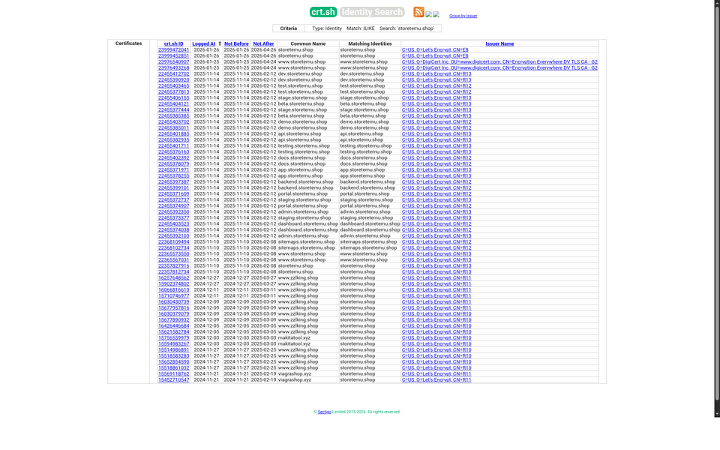Viewport: 720px width, 450px height.
Task: Open certificate ID 23999472041
Action: click(x=174, y=50)
